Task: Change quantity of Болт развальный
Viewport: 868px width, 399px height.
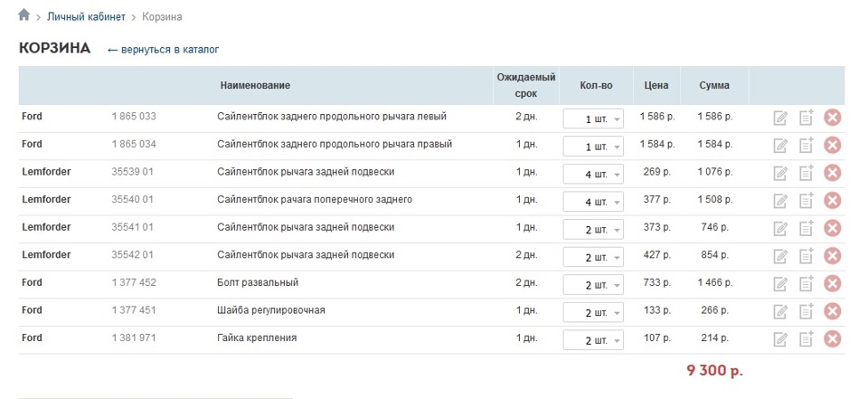Action: click(x=593, y=285)
